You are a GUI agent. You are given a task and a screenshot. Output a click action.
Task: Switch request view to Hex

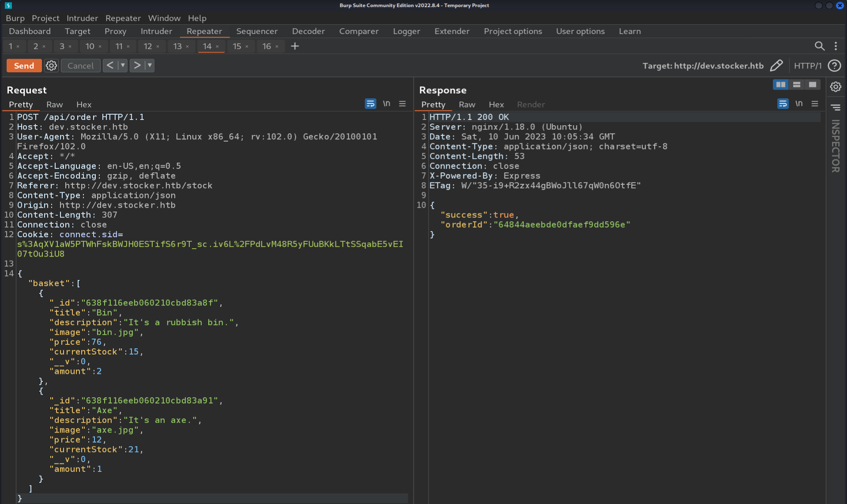[x=84, y=105]
